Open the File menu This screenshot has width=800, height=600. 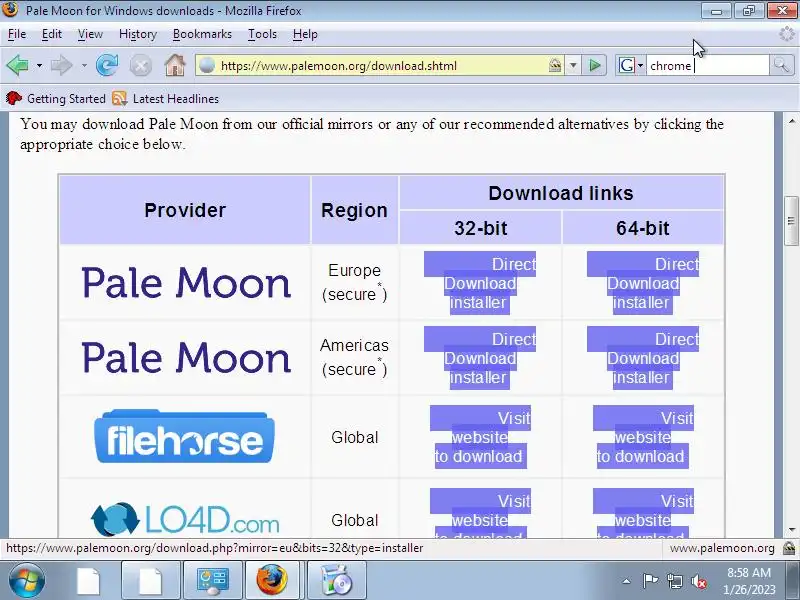17,34
